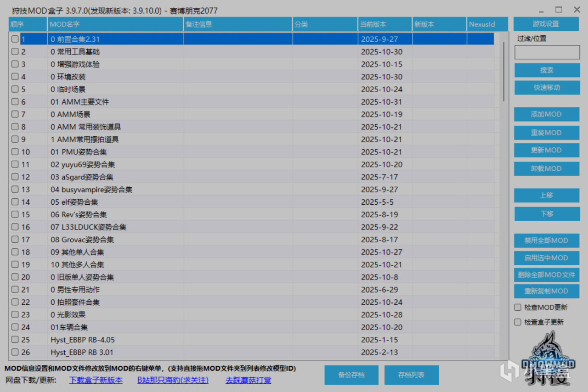Click the MOD名字 column header

click(x=115, y=24)
